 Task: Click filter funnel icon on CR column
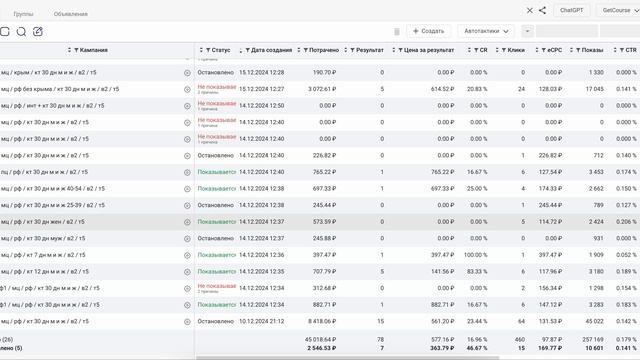pyautogui.click(x=476, y=50)
